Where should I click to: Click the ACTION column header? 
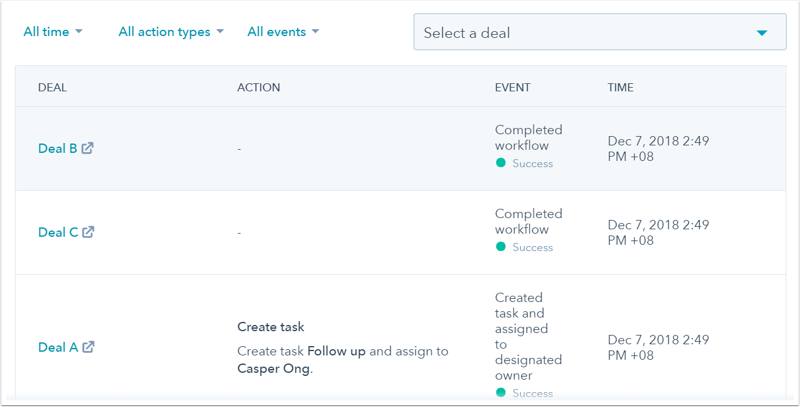(258, 87)
